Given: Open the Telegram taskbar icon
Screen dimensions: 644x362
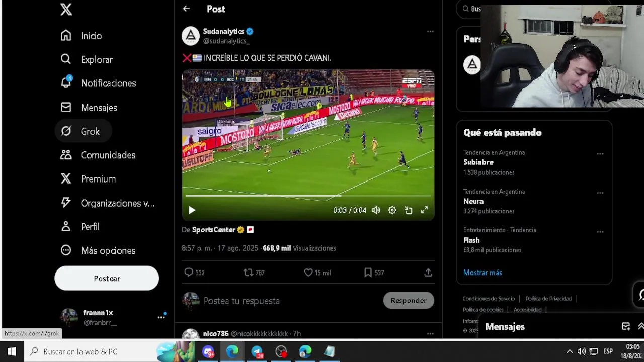Looking at the screenshot, I should point(257,351).
